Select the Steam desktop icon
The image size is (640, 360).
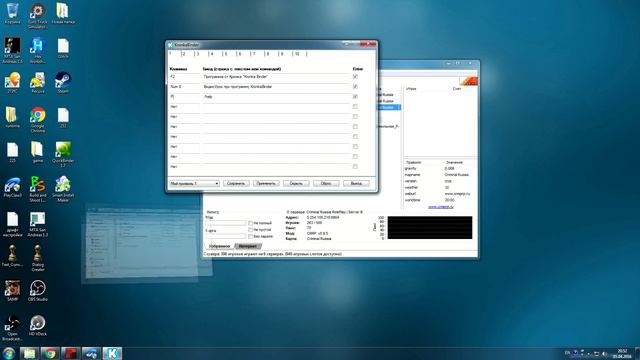(x=63, y=82)
